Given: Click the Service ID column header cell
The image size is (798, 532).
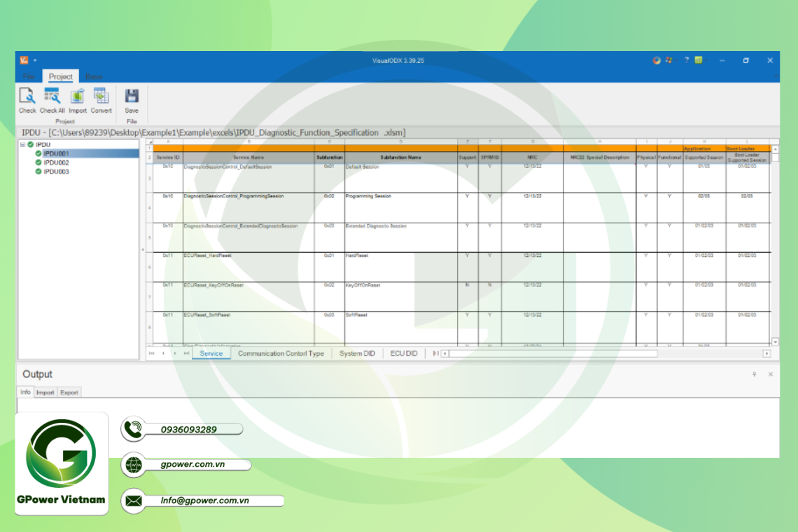Looking at the screenshot, I should pos(168,157).
